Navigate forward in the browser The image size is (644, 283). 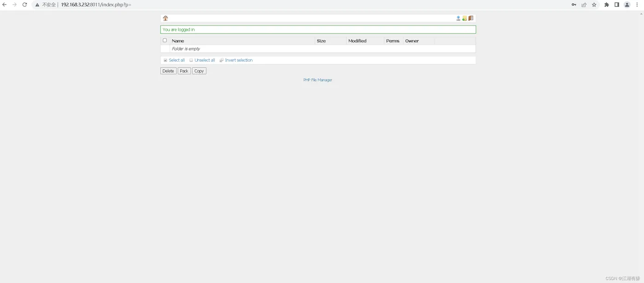tap(14, 5)
